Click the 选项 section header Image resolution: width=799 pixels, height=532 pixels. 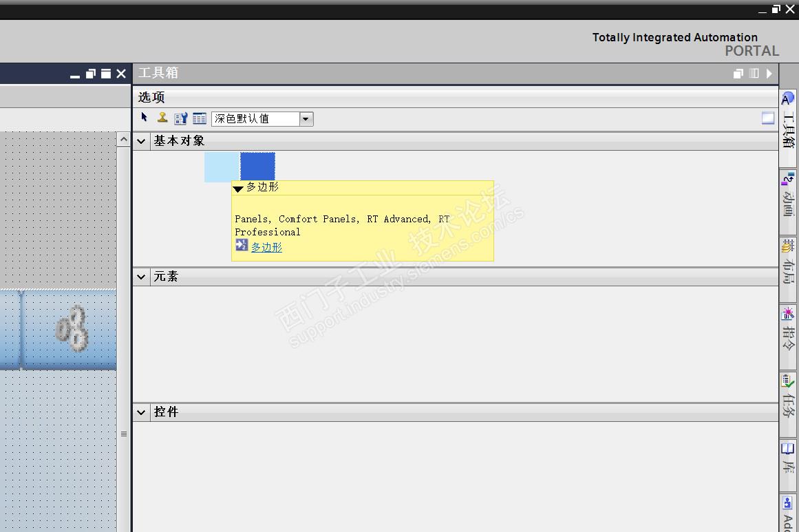pos(151,97)
